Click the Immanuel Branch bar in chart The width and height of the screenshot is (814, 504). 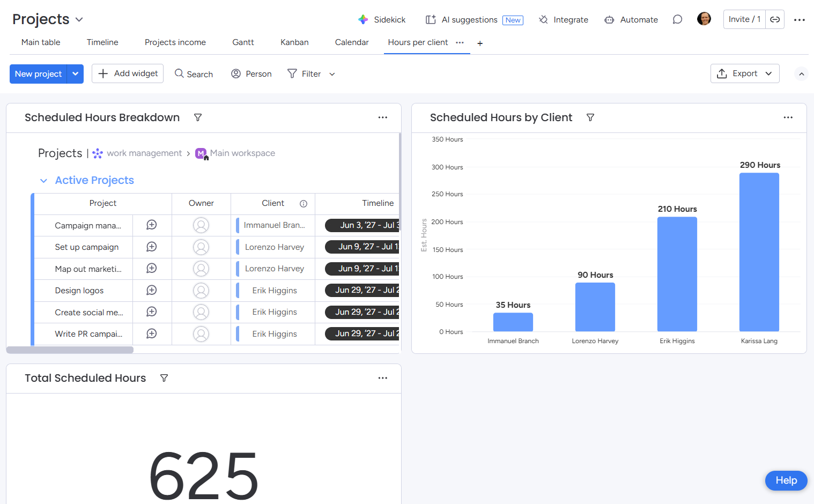[513, 322]
